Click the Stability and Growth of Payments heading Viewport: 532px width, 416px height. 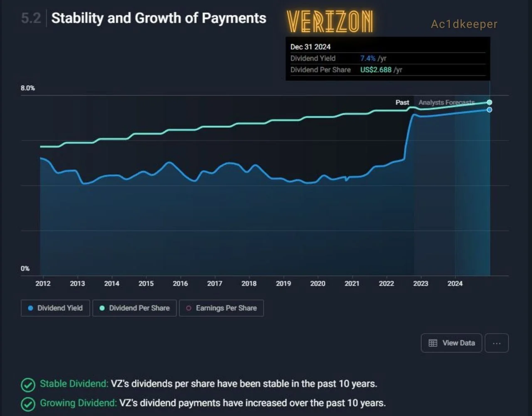pyautogui.click(x=159, y=18)
